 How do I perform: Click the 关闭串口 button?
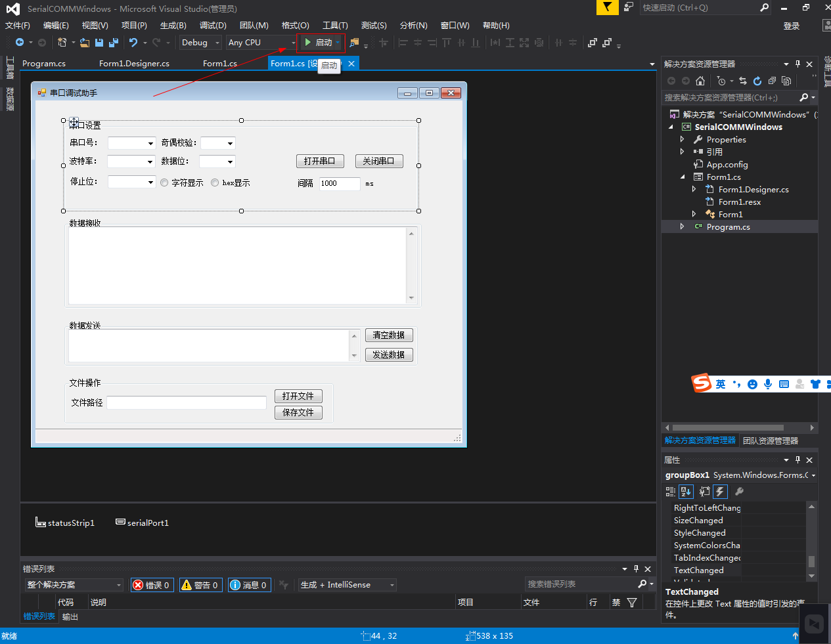point(379,161)
